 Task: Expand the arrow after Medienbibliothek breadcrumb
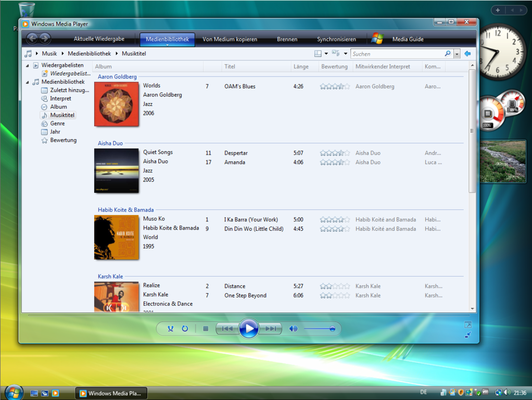tap(116, 54)
